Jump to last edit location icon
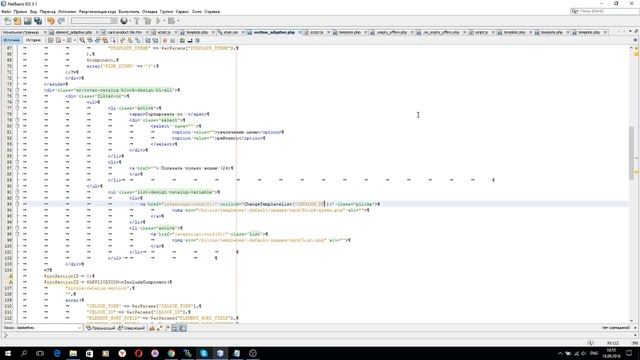The image size is (640, 360). (51, 40)
